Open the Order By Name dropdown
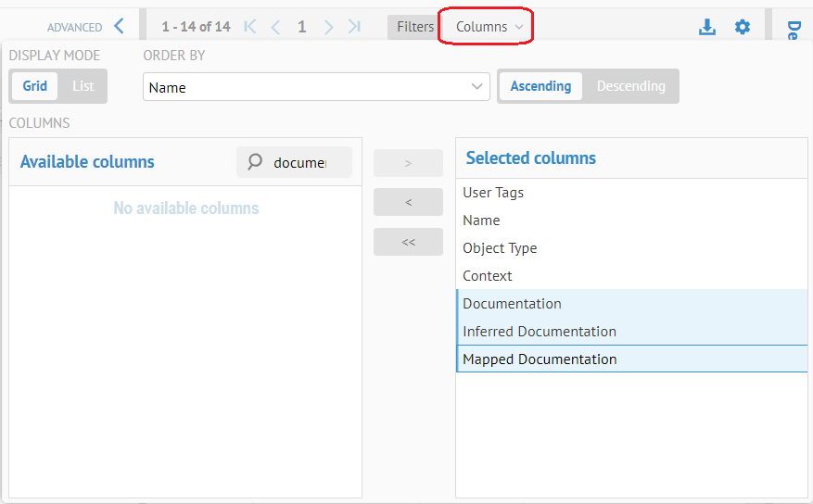 click(x=316, y=87)
